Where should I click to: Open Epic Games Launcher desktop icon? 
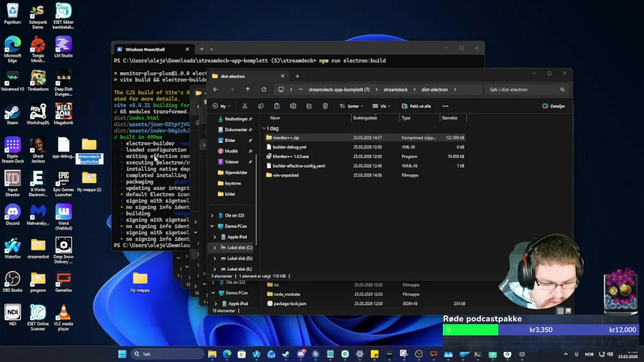[63, 184]
